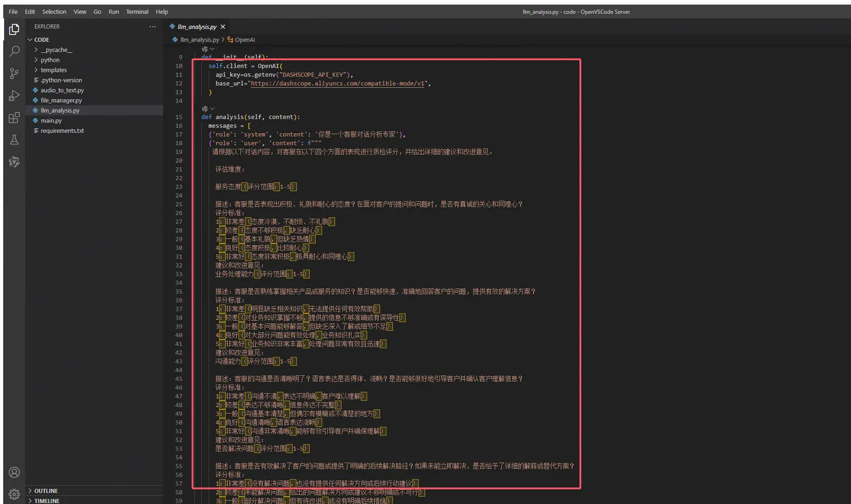
Task: Click line number 15 in the gutter
Action: pos(178,117)
